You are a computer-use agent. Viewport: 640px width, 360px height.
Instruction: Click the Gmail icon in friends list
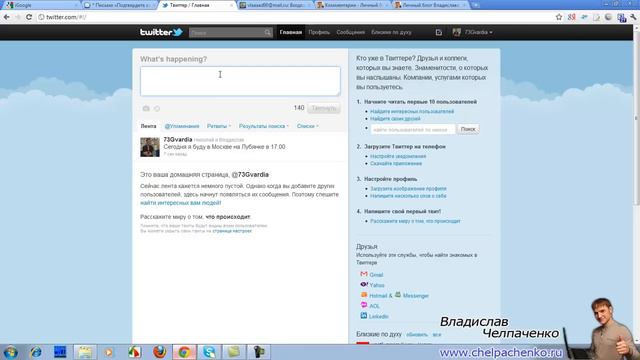(364, 274)
